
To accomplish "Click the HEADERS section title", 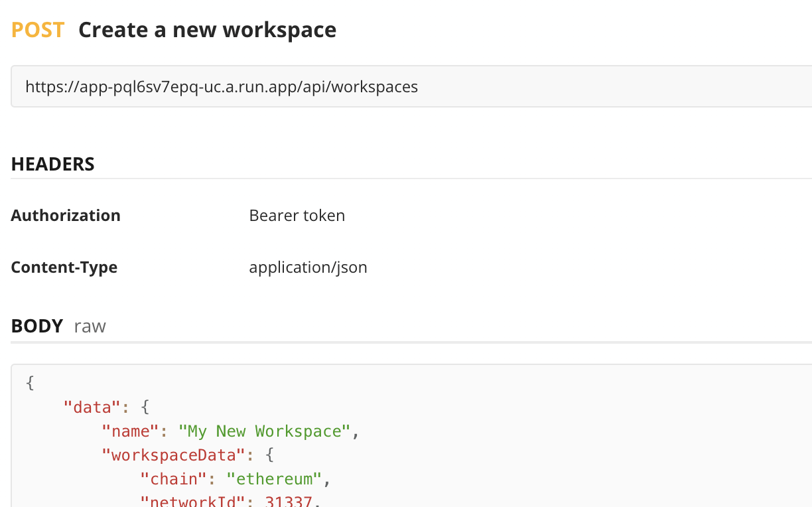I will point(52,164).
